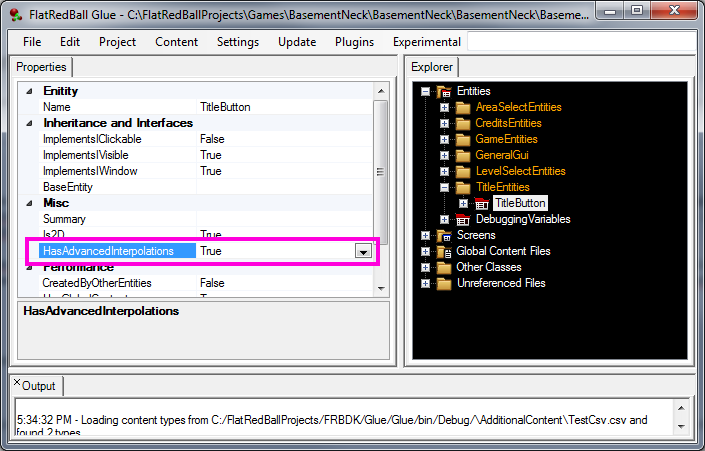
Task: Expand the TitleButton node
Action: (463, 204)
